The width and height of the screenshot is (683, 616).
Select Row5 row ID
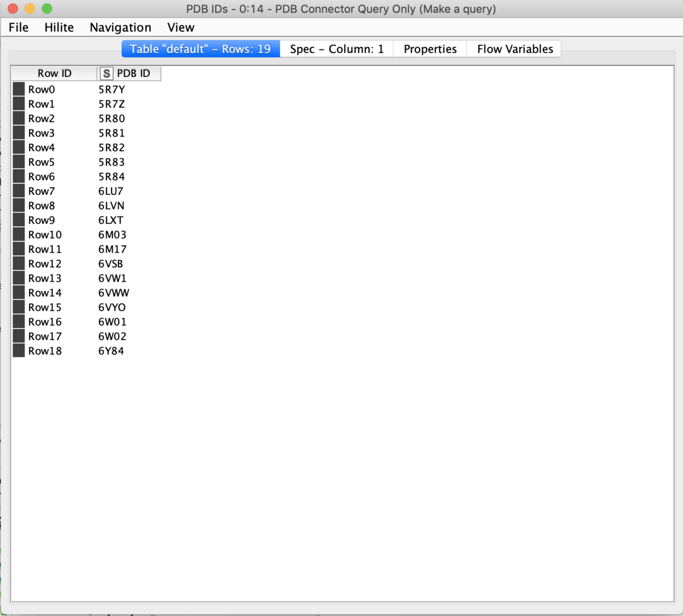(x=42, y=162)
